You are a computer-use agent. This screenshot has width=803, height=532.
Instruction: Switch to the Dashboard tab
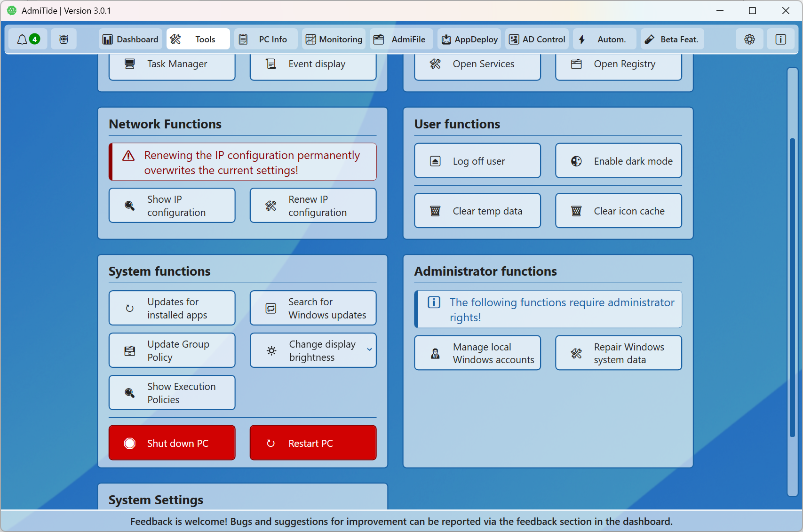131,40
